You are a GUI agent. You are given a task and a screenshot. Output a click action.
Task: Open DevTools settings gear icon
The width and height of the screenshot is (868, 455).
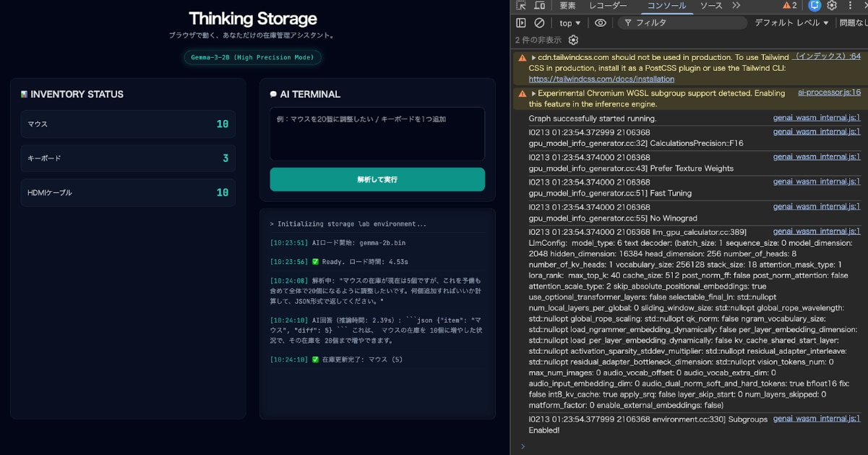pyautogui.click(x=832, y=6)
